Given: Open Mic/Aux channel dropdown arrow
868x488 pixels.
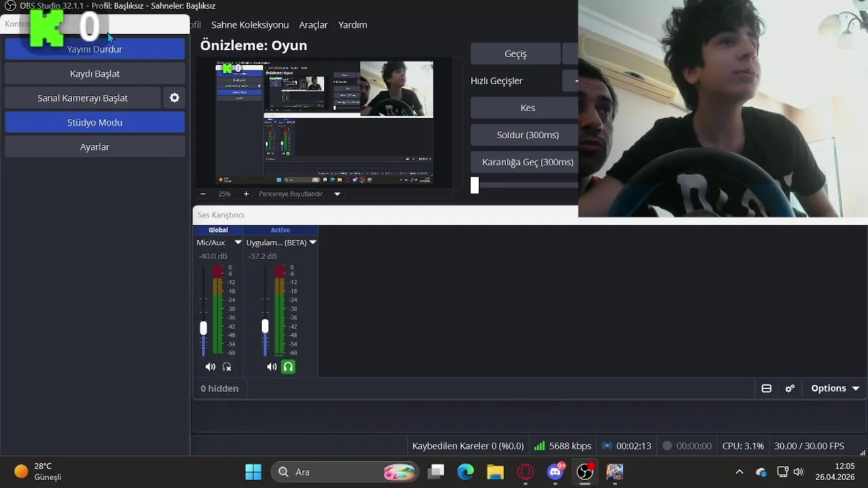Looking at the screenshot, I should tap(238, 242).
